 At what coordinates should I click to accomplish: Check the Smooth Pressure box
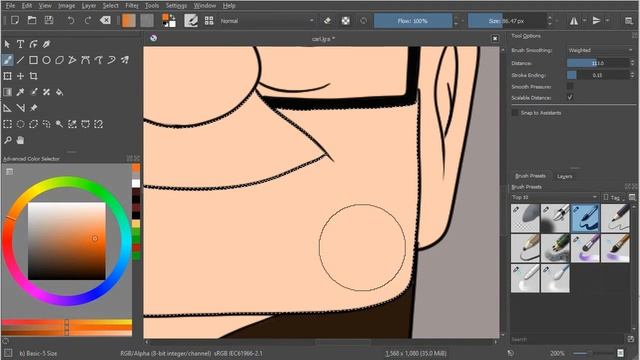570,86
